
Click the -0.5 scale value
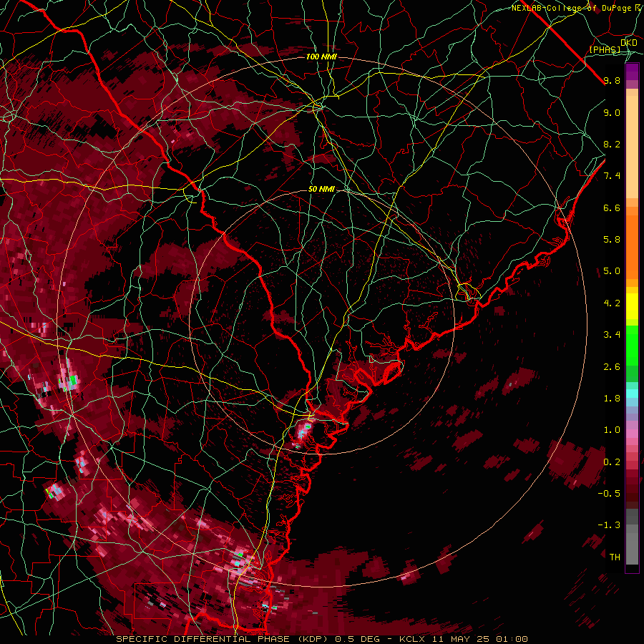(x=609, y=494)
